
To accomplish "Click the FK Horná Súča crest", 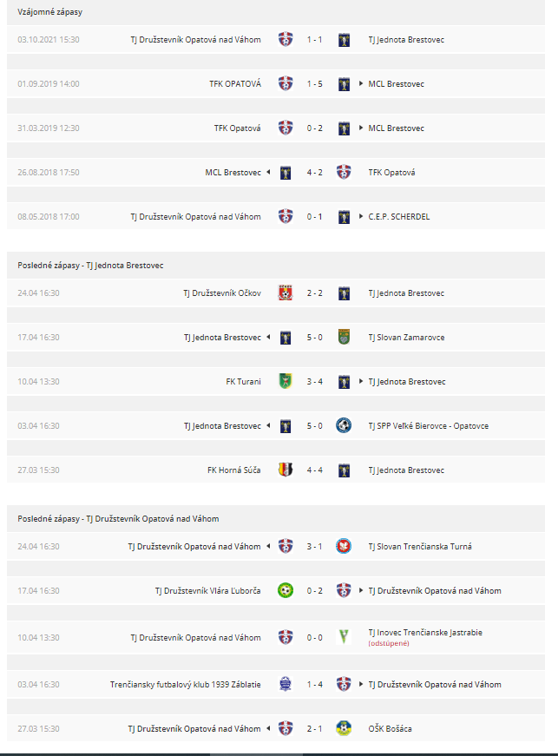I will click(x=286, y=470).
